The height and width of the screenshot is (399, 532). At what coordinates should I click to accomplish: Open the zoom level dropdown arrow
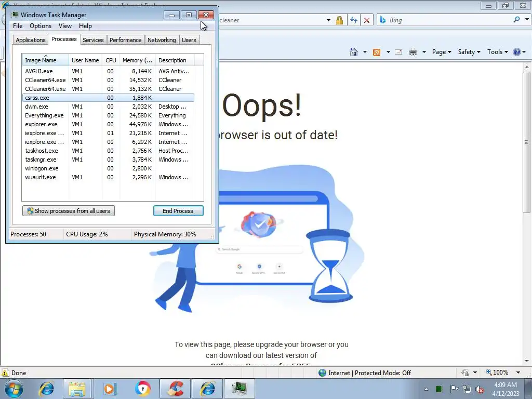click(x=518, y=373)
